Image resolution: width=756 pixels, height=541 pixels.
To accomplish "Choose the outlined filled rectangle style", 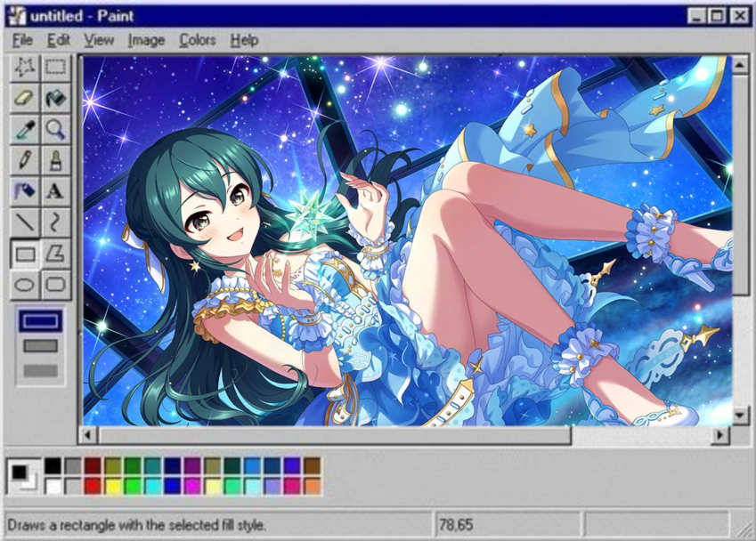I will 40,346.
